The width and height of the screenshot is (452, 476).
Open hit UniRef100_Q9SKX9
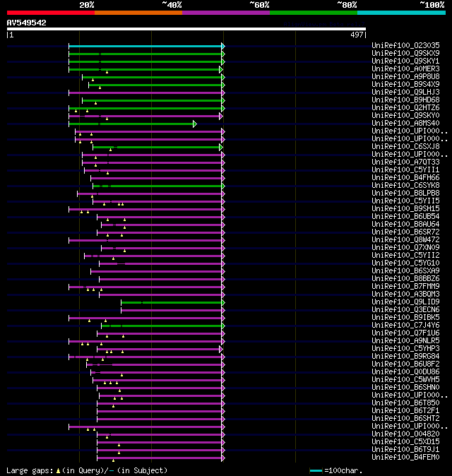[x=405, y=54]
